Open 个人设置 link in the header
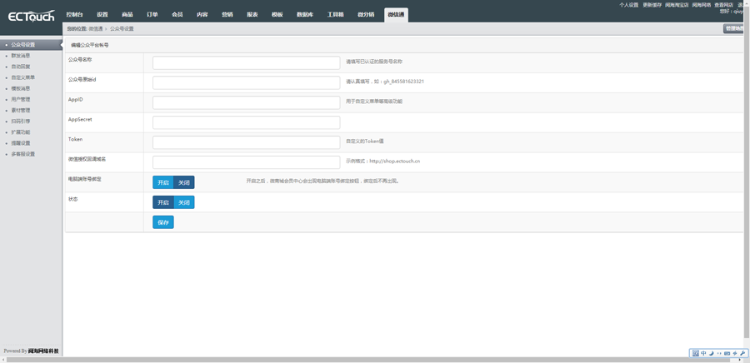Screen dimensions: 750x363 [629, 5]
